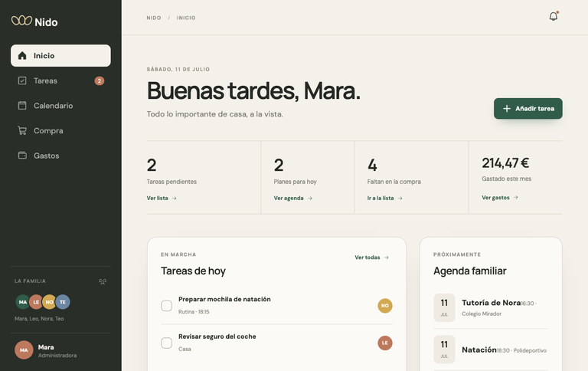Click the Mara, Leo, Nora, Teo names

[39, 318]
